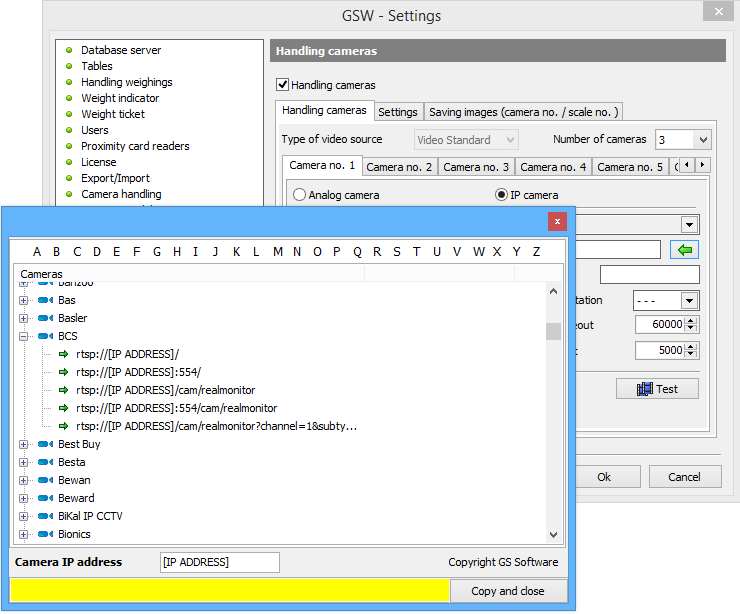This screenshot has width=740, height=614.
Task: Click the camera icon next to Bewan
Action: pos(45,480)
